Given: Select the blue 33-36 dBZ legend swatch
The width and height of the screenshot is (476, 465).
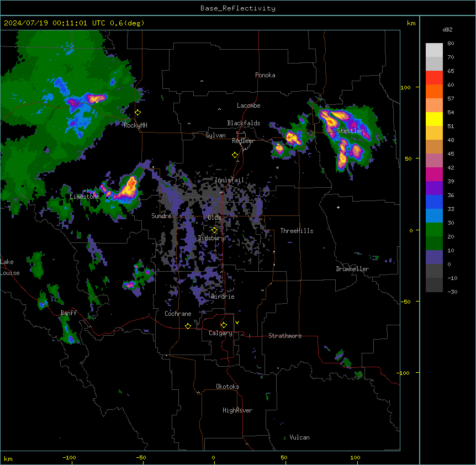Looking at the screenshot, I should (x=434, y=202).
